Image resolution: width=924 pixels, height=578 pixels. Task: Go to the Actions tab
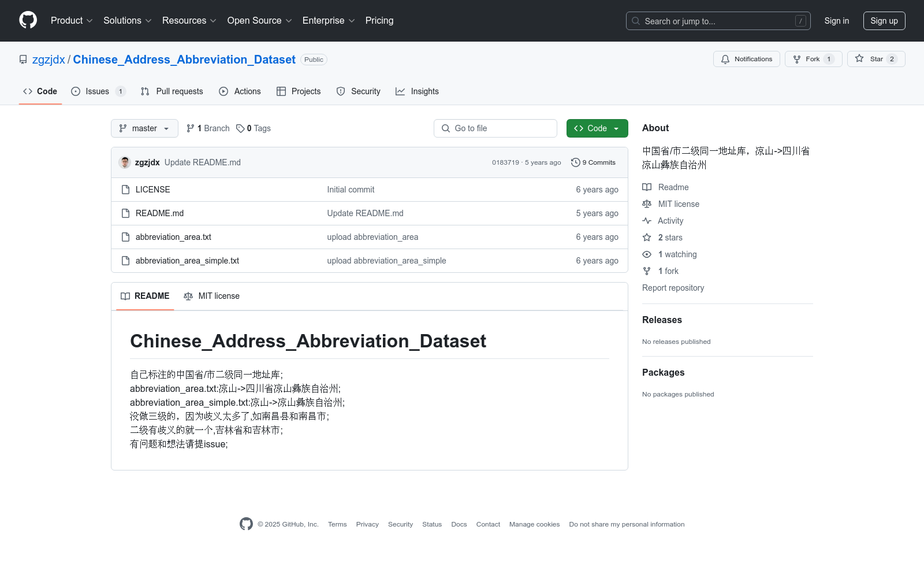(240, 91)
